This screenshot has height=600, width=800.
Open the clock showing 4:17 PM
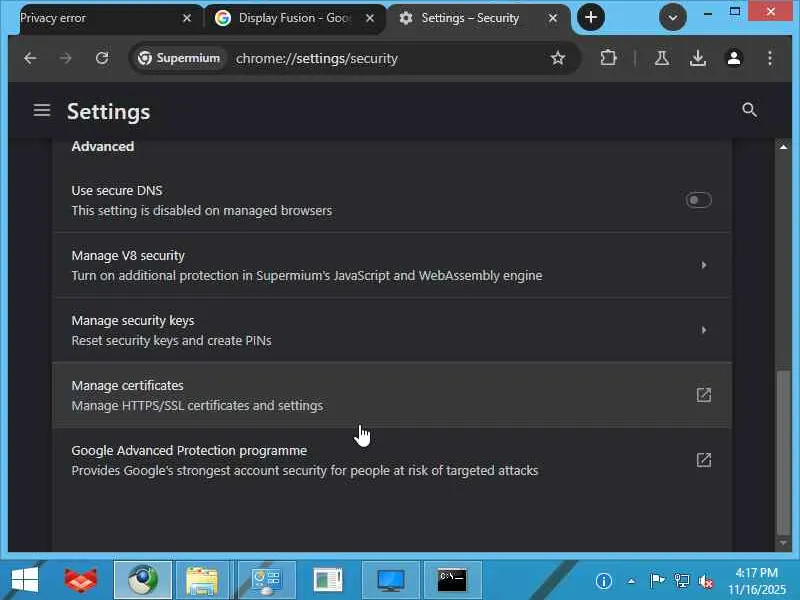[x=757, y=581]
